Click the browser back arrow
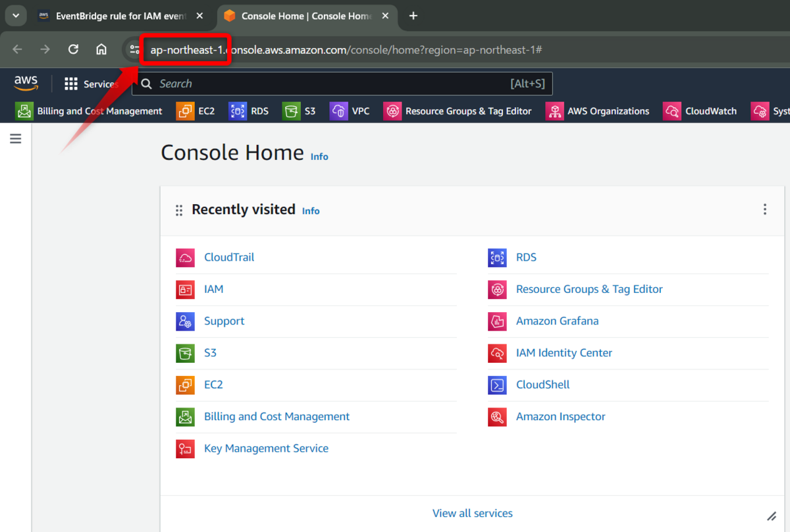Viewport: 790px width, 532px height. [17, 49]
